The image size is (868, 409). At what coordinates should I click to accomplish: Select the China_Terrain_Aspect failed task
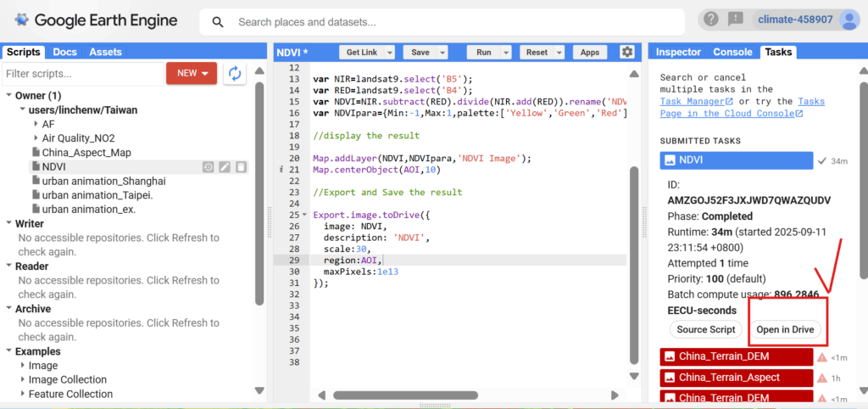coord(737,378)
